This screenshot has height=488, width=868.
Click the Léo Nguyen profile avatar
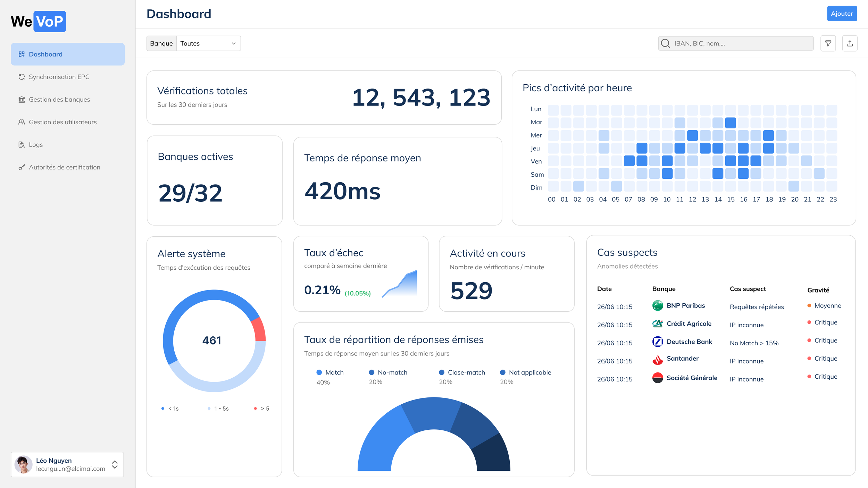pos(24,464)
